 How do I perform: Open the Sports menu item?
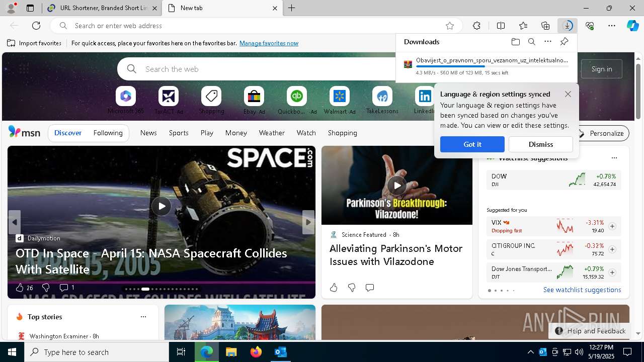click(179, 133)
